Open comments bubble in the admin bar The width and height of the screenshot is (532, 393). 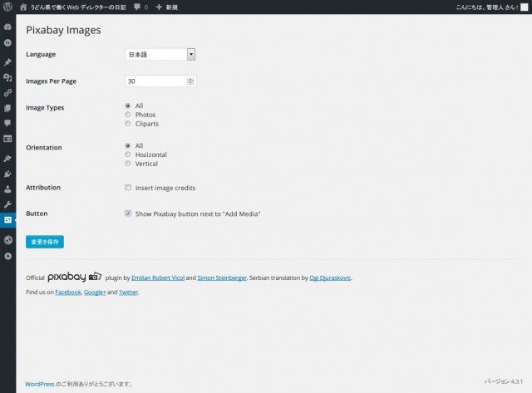tap(136, 7)
